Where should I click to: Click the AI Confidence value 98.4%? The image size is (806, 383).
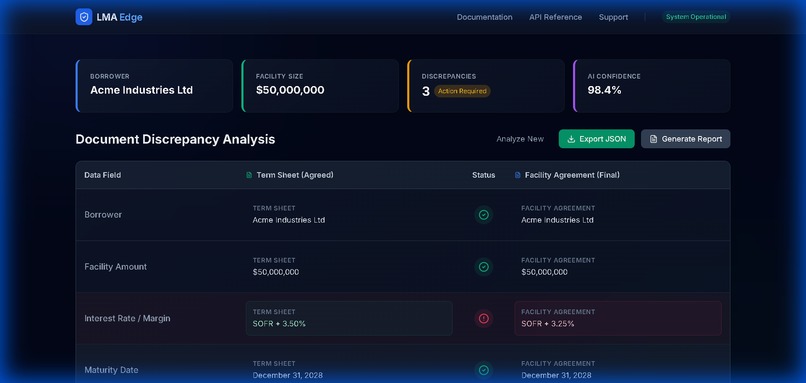tap(604, 90)
